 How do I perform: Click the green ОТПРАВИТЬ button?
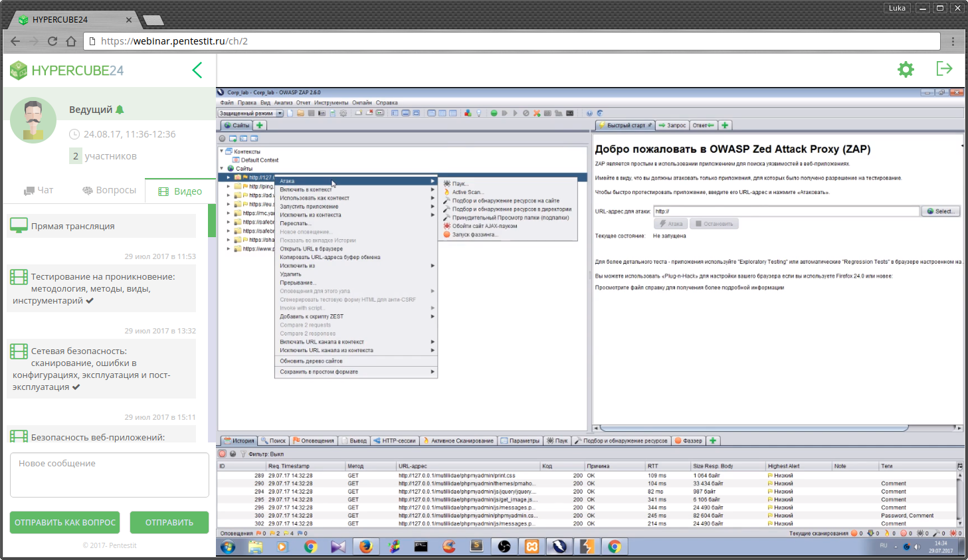pyautogui.click(x=169, y=523)
